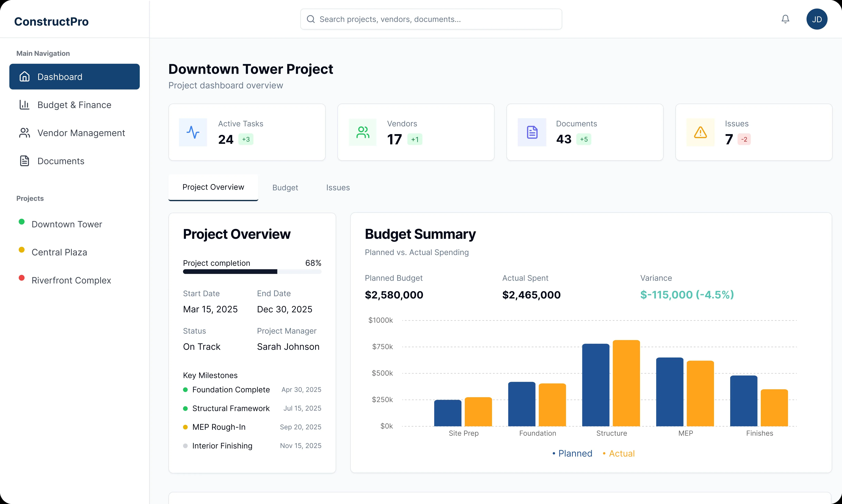The image size is (842, 504).
Task: Click the green dot beside Downtown Tower
Action: click(x=21, y=222)
